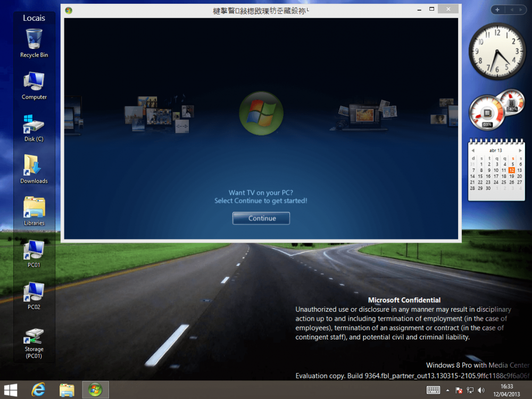Open Action Center flag icon
The height and width of the screenshot is (399, 532).
pos(459,390)
